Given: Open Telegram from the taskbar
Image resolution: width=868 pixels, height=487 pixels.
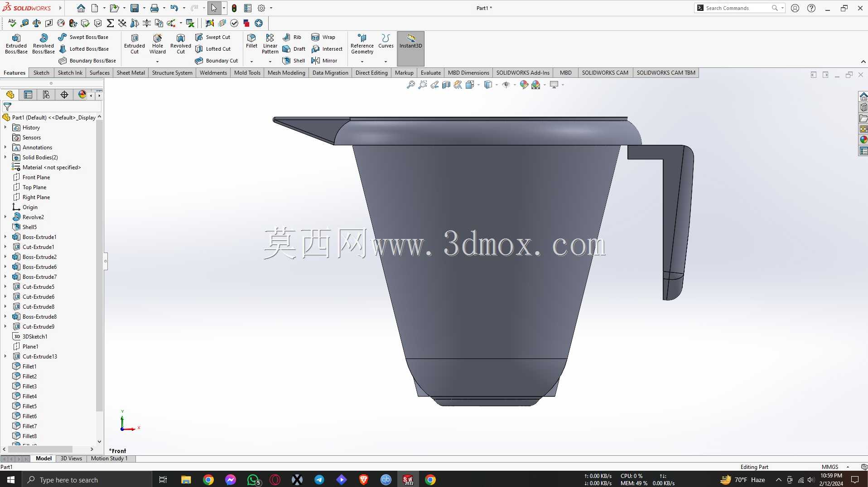Looking at the screenshot, I should (319, 480).
